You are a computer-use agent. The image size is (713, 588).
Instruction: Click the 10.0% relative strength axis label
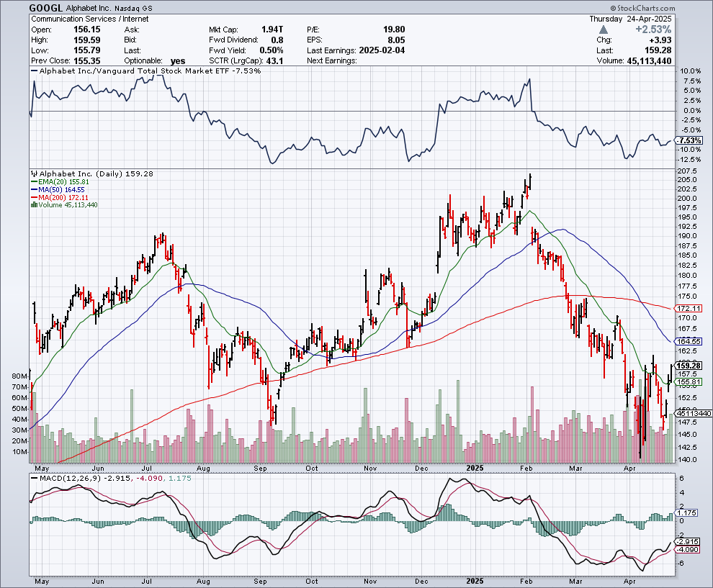(x=690, y=71)
